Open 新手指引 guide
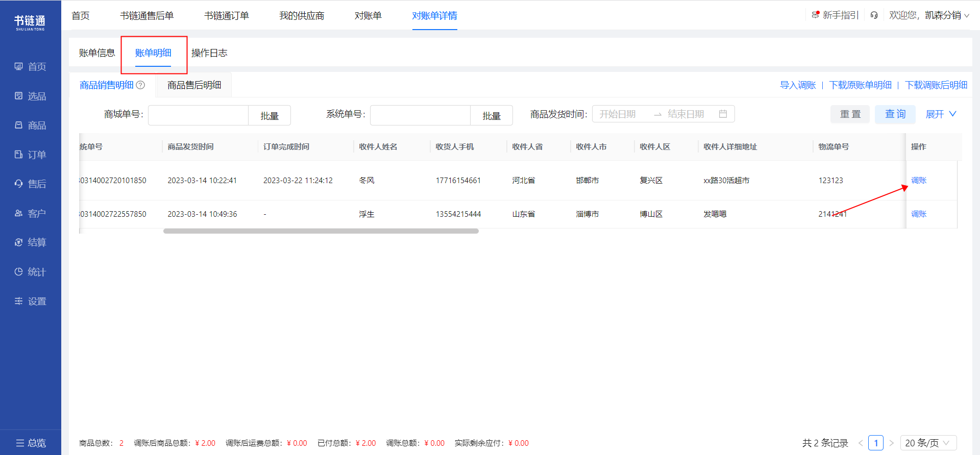980x455 pixels. (836, 15)
